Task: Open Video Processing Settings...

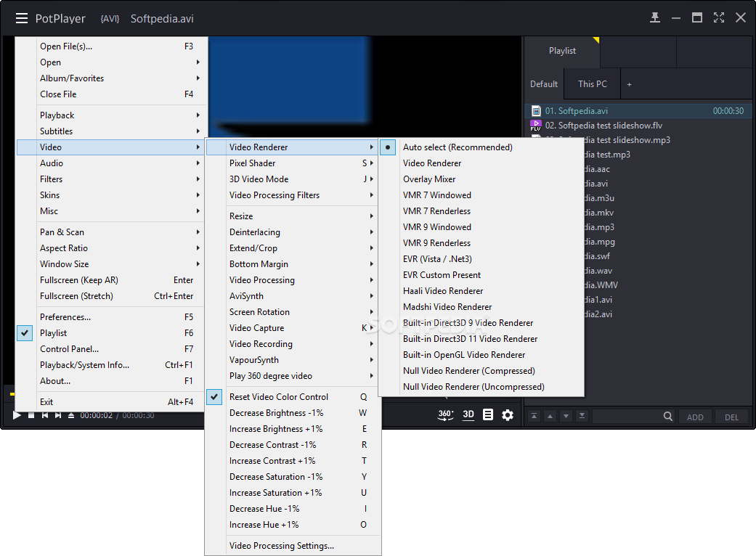Action: click(x=293, y=546)
